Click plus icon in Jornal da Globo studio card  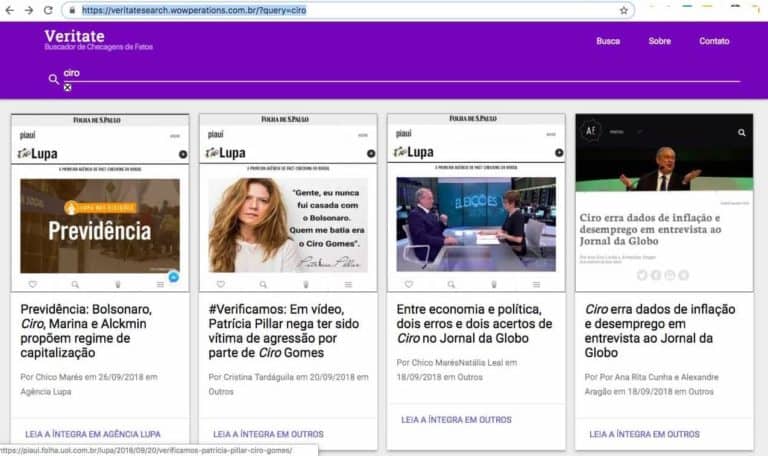[x=559, y=153]
